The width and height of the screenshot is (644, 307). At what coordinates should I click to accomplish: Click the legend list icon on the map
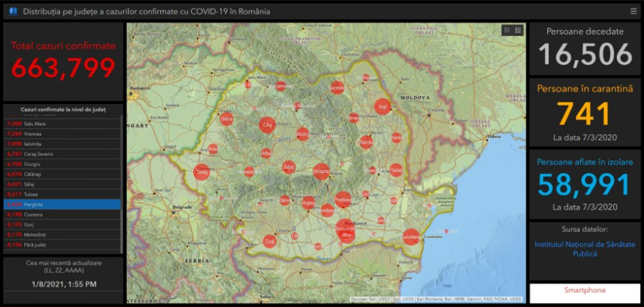click(506, 30)
